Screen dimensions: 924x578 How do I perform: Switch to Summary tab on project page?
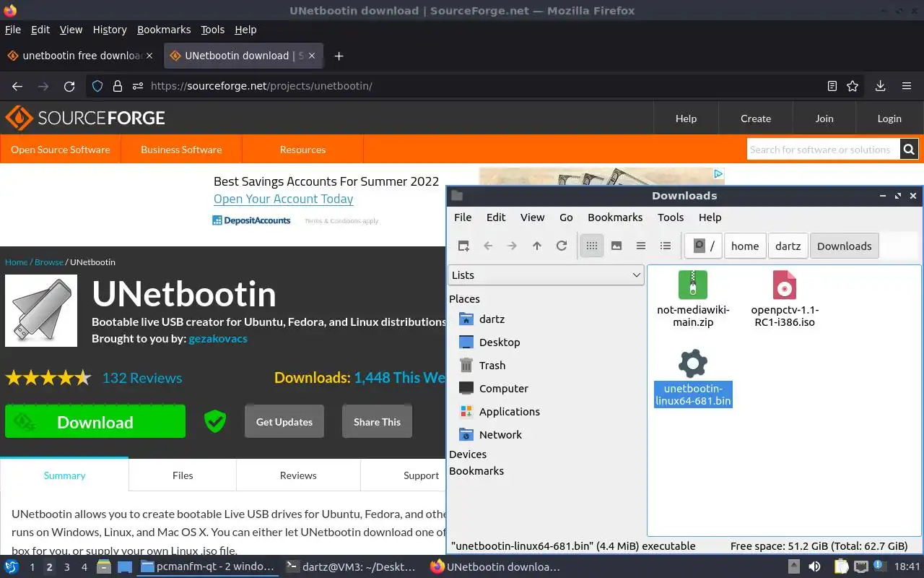64,475
